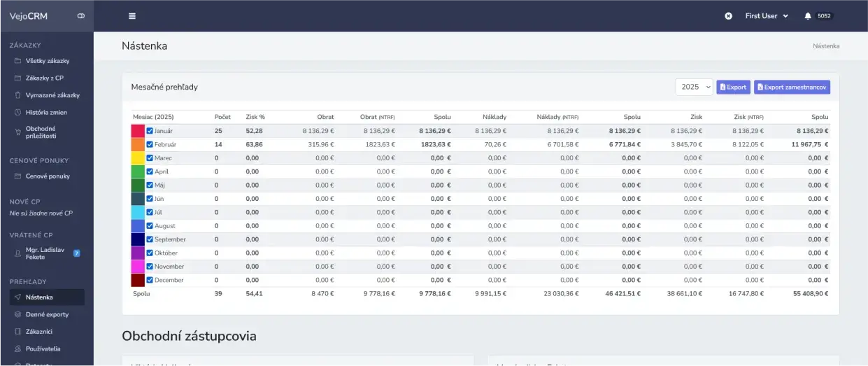Click Export zamestnancov button
This screenshot has width=868, height=366.
tap(792, 87)
